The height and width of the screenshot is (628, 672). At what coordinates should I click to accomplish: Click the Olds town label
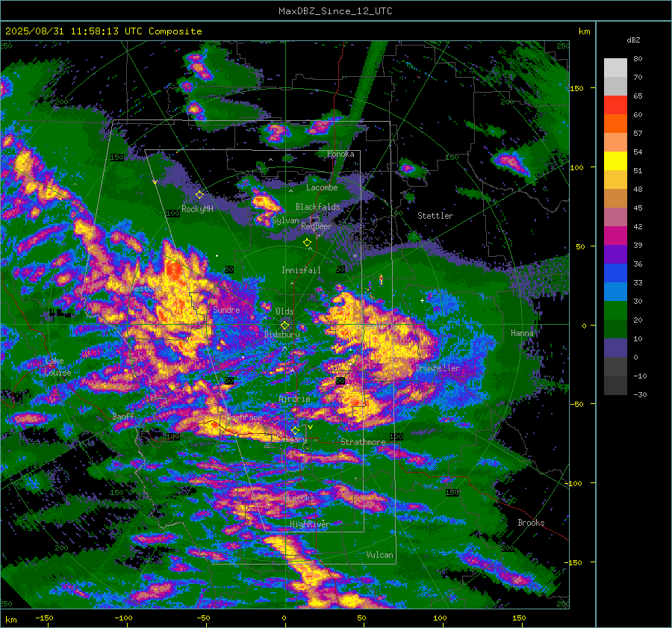(284, 311)
